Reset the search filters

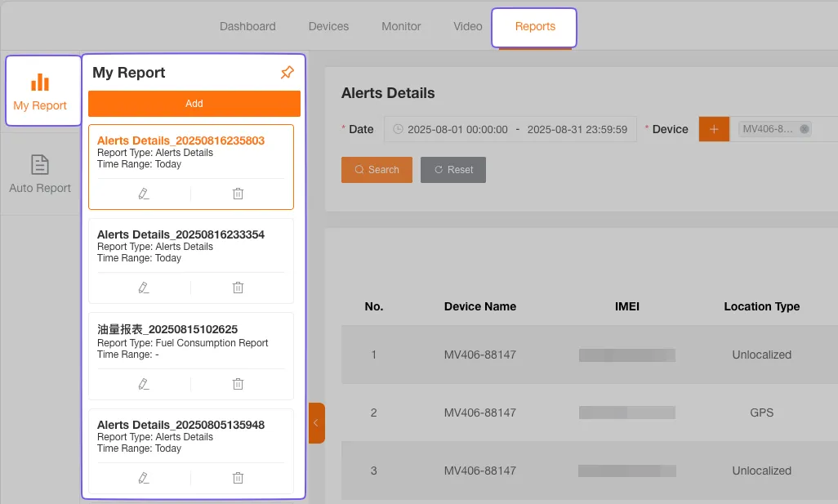pos(452,170)
